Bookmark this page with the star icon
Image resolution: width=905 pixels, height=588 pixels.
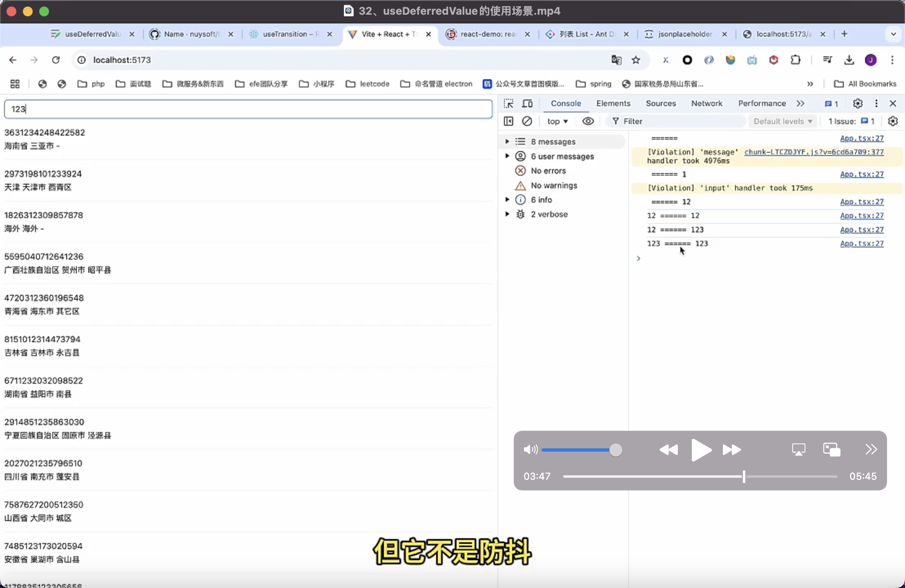click(636, 60)
